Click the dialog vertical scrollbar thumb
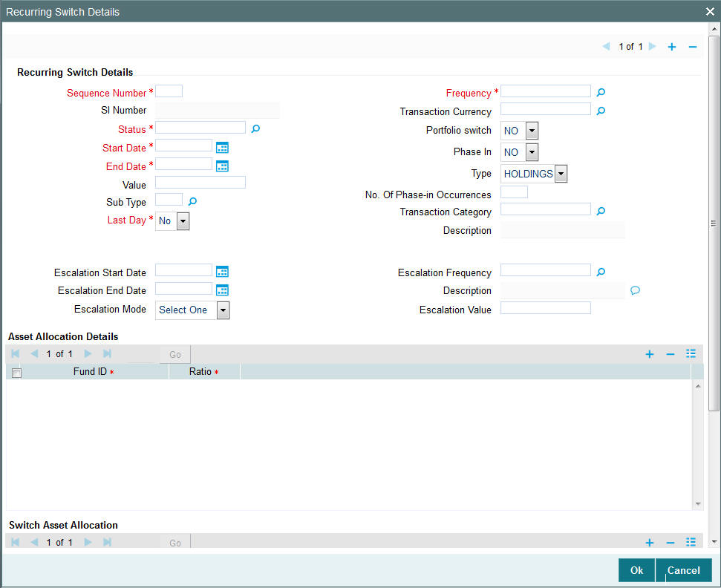This screenshot has height=588, width=721. point(714,223)
